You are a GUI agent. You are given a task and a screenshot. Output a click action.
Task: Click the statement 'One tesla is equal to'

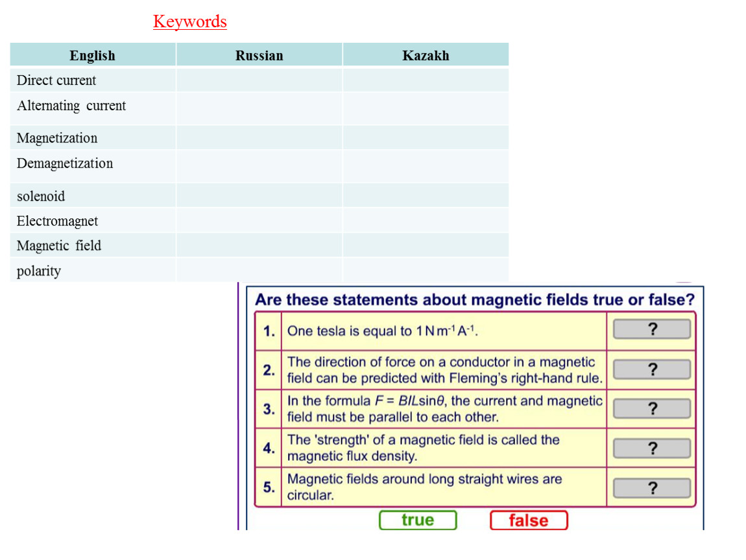(383, 331)
